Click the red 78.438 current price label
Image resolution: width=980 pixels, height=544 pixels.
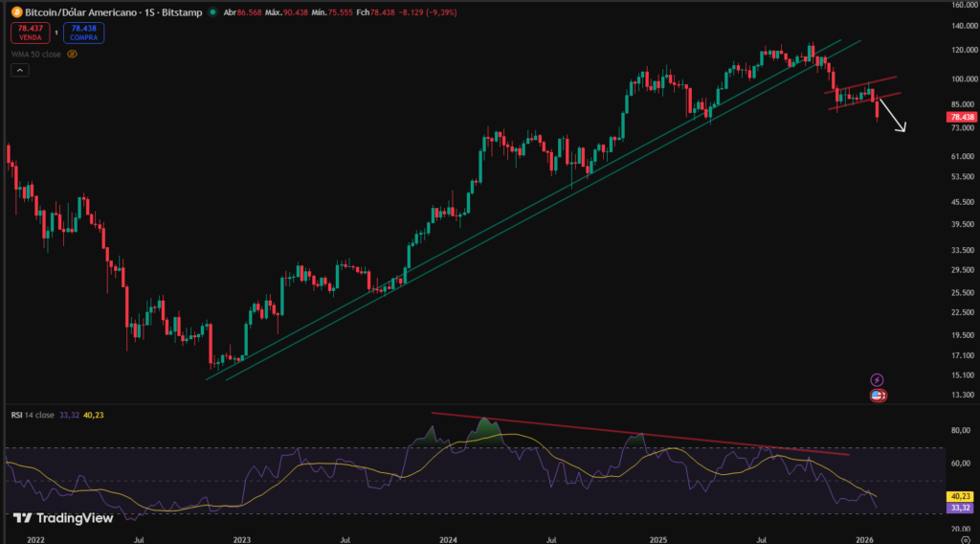(x=963, y=117)
